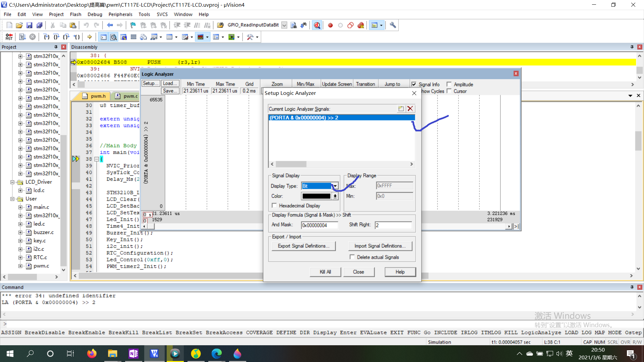Click the Save file toolbar icon
Viewport: 644px width, 362px height.
point(29,25)
